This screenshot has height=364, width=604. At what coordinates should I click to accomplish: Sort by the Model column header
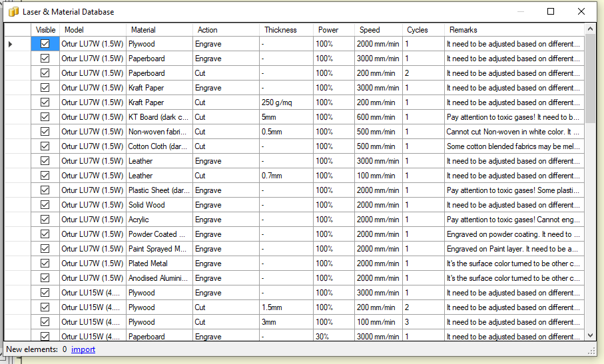pyautogui.click(x=93, y=30)
